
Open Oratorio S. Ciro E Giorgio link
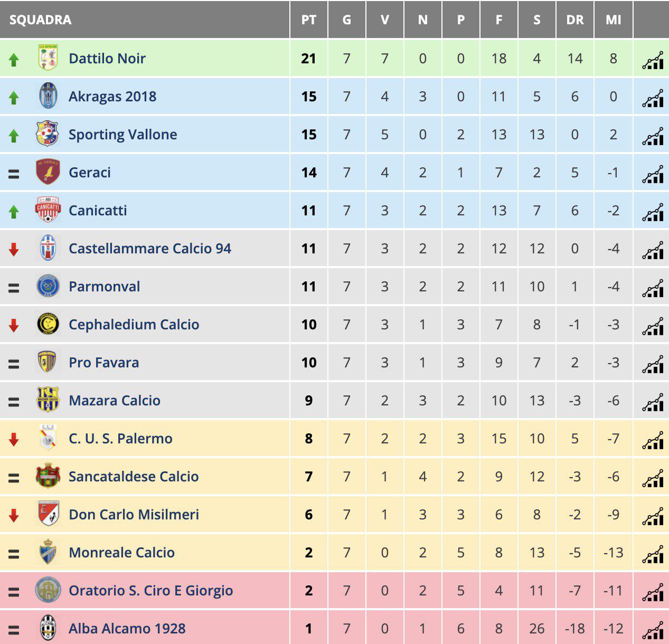point(151,591)
